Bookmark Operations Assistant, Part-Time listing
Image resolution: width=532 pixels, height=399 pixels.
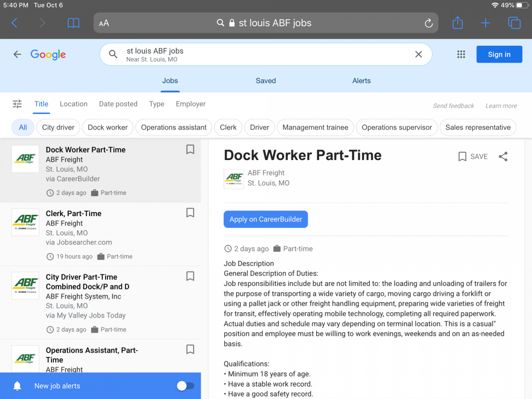tap(190, 349)
